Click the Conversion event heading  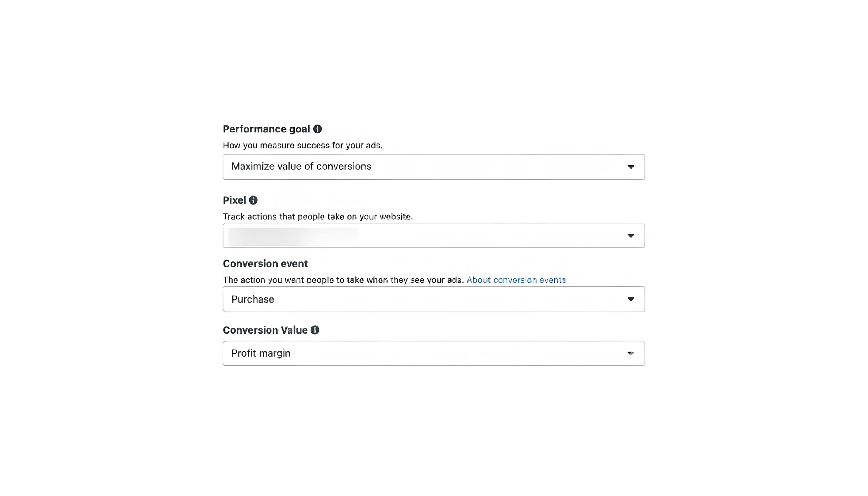click(265, 263)
